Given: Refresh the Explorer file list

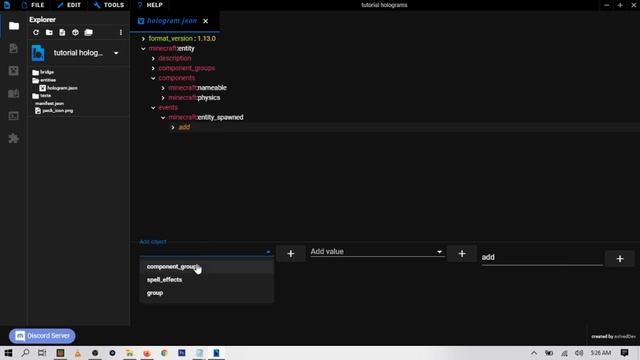Looking at the screenshot, I should [x=36, y=32].
